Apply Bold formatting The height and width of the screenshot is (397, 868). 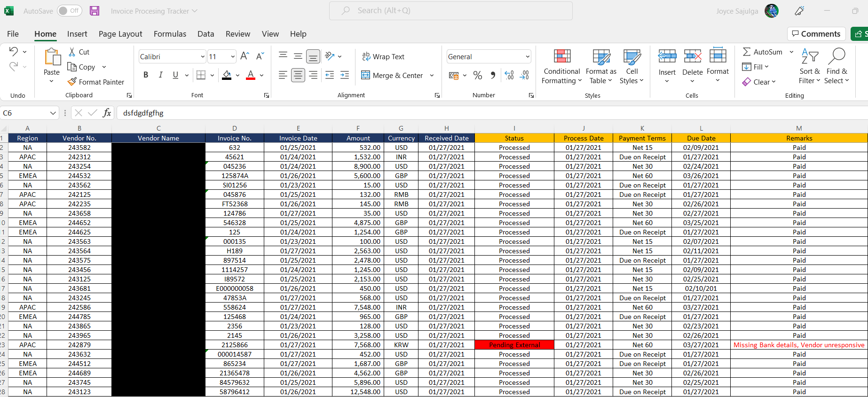click(146, 75)
